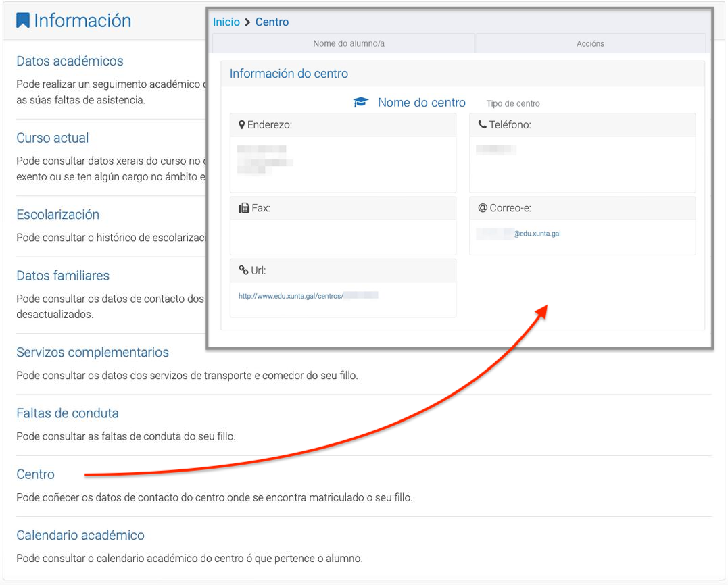Click the graduation cap icon

[361, 103]
